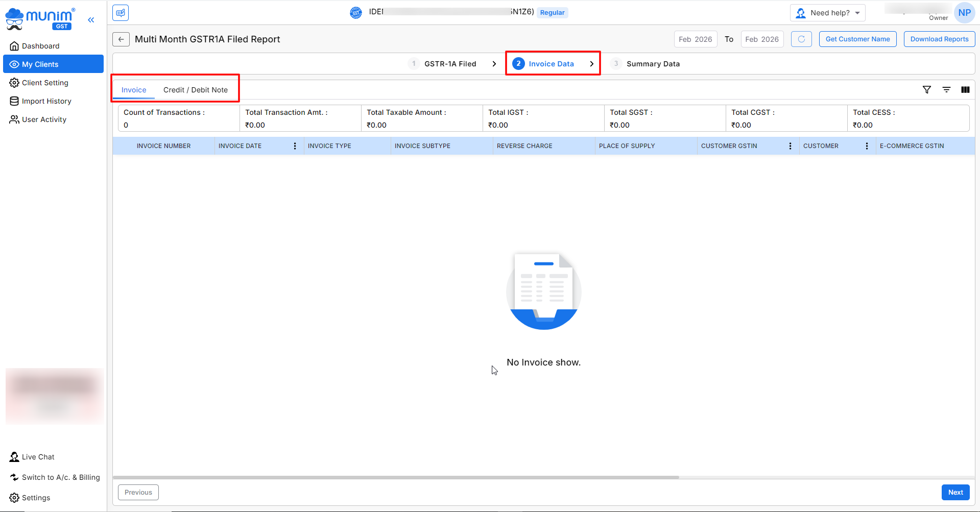
Task: Open the start month Feb 2026 field
Action: click(x=695, y=39)
